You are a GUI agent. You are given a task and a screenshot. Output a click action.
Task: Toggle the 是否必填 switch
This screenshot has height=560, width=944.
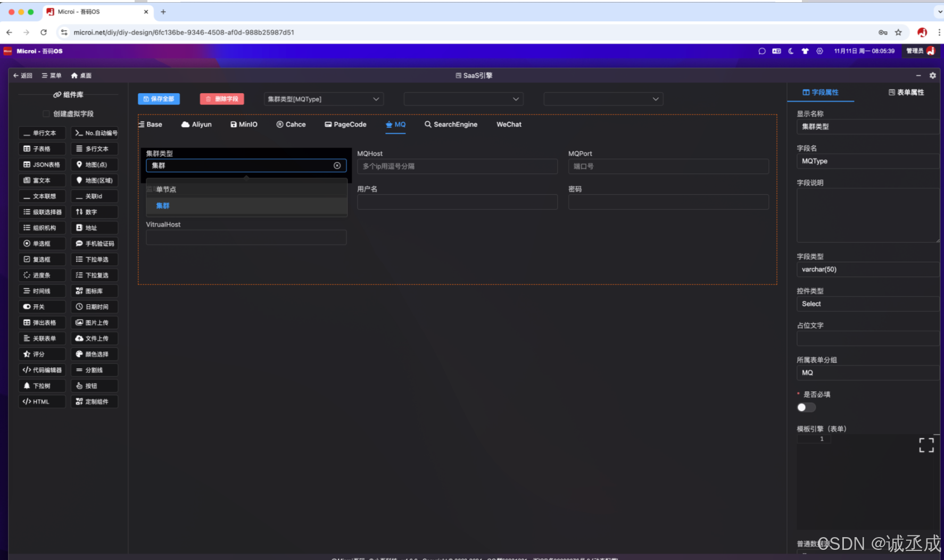pyautogui.click(x=806, y=407)
